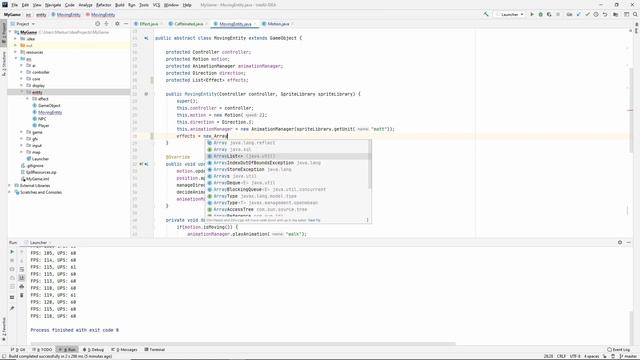This screenshot has width=640, height=360.
Task: Open the Refactor menu
Action: pos(103,5)
